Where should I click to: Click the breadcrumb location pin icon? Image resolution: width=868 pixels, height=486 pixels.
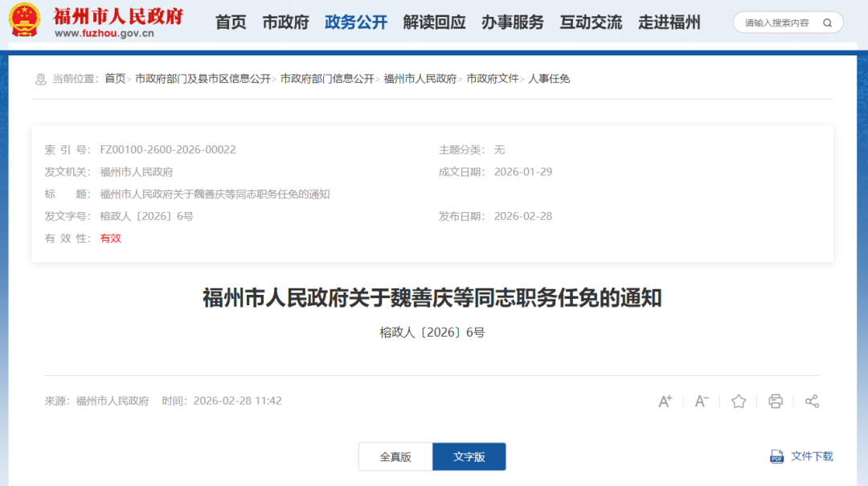click(x=39, y=79)
